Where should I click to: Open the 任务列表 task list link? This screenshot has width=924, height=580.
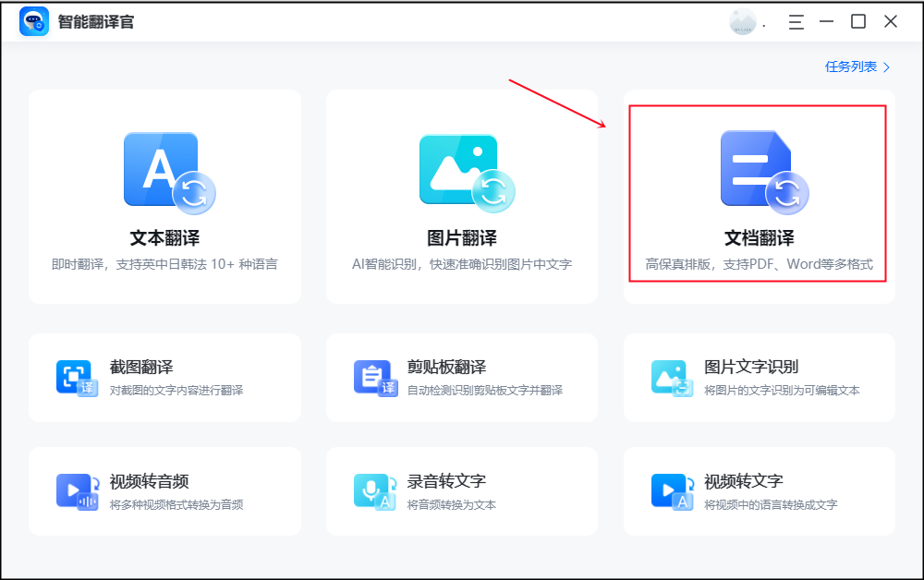(851, 66)
